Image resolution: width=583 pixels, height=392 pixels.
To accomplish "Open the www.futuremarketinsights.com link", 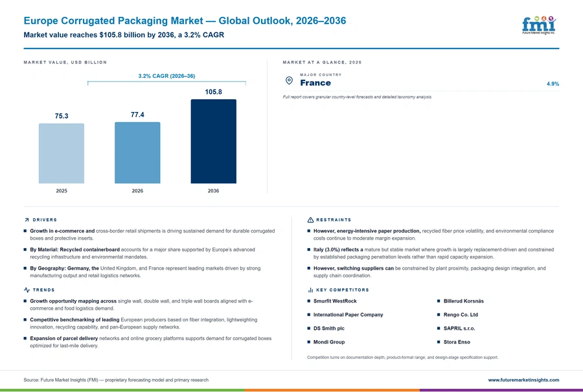I will tap(523, 380).
